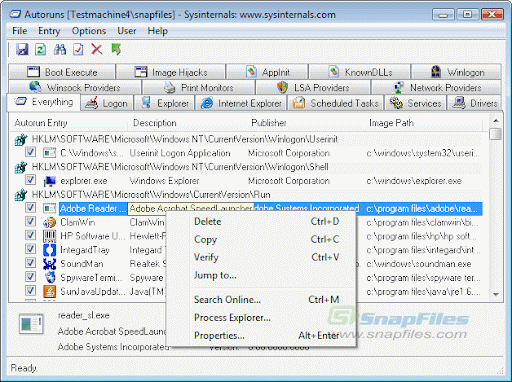The image size is (512, 382).
Task: Click the Refresh toolbar icon
Action: click(x=40, y=50)
